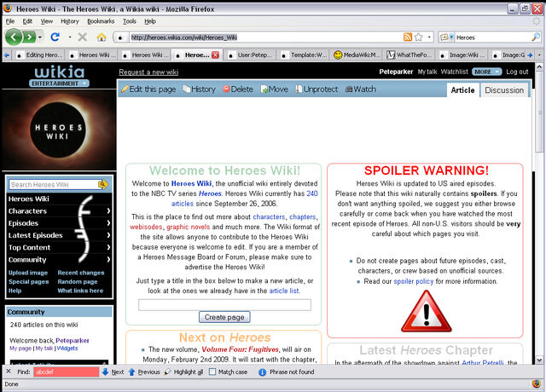546x392 pixels.
Task: Click the Create page button
Action: 224,317
